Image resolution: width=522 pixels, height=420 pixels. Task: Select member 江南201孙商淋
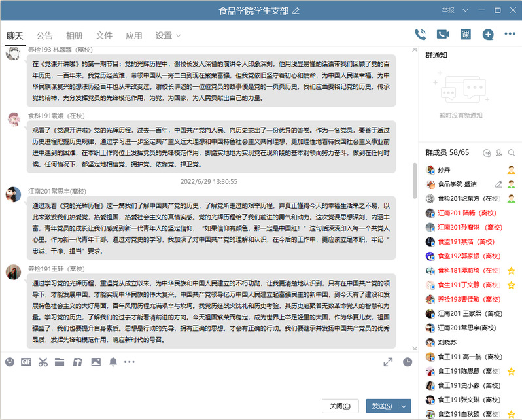coord(470,227)
